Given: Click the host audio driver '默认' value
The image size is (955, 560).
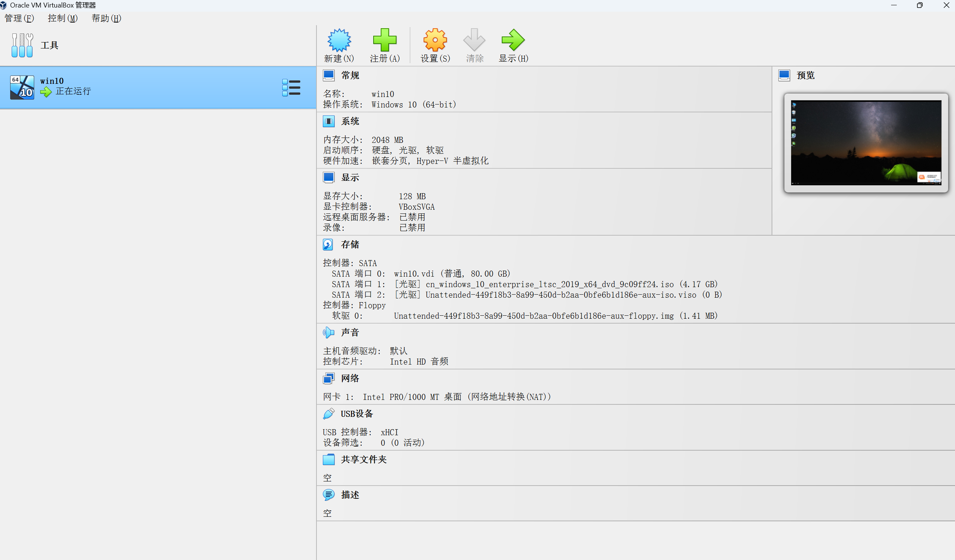Looking at the screenshot, I should pos(398,351).
